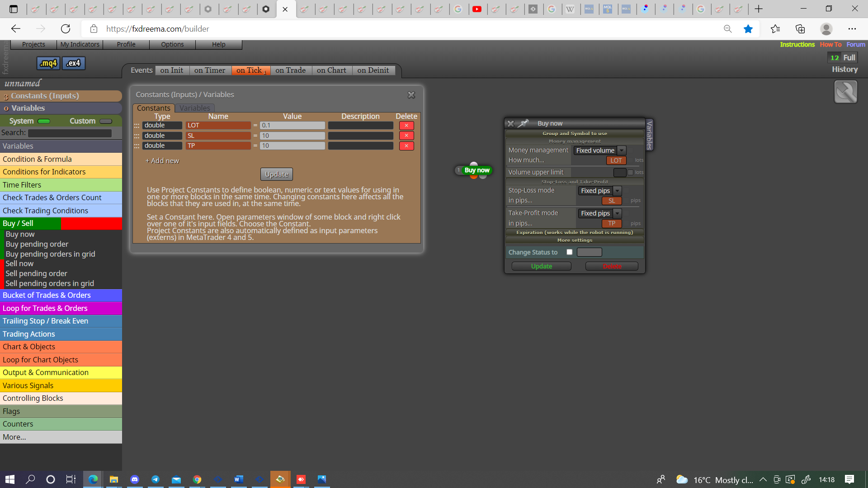Download the .mq4 source file
Image resolution: width=868 pixels, height=488 pixels.
pyautogui.click(x=48, y=63)
